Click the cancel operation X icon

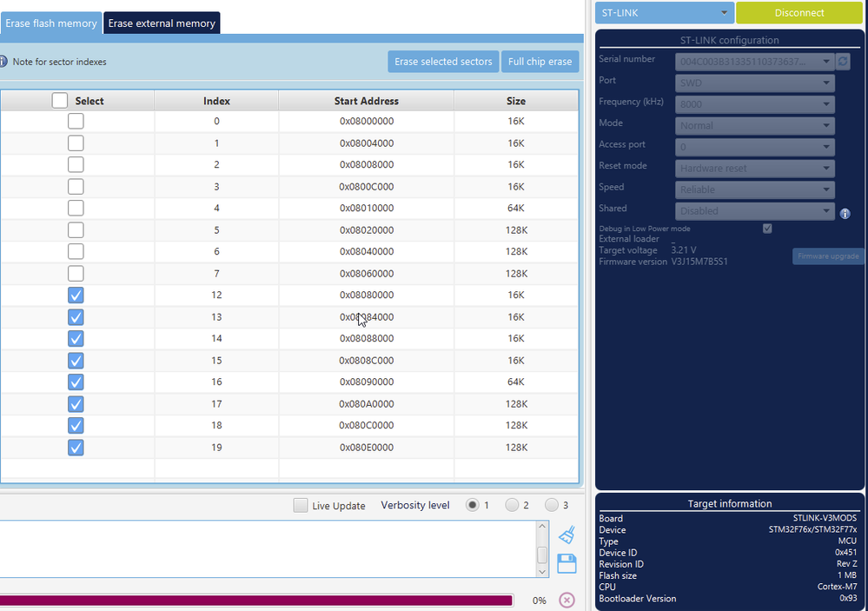coord(567,600)
